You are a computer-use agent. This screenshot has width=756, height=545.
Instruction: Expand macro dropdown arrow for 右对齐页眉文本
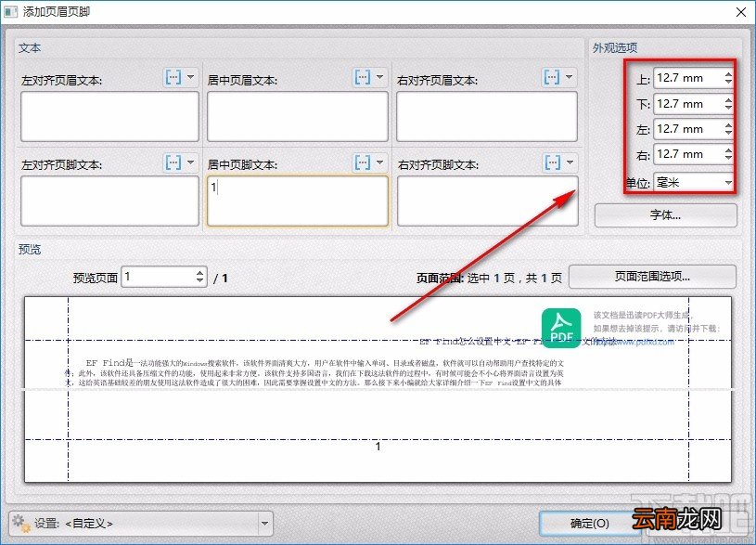[x=570, y=77]
